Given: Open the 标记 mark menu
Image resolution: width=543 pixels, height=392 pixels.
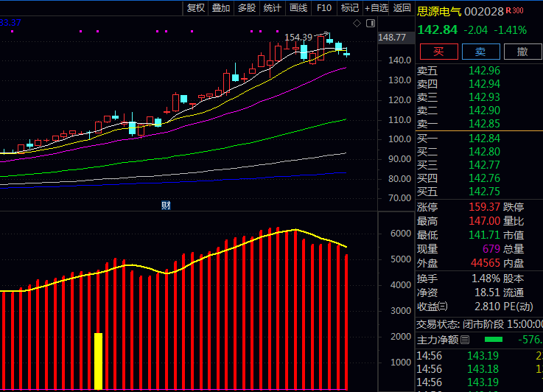Looking at the screenshot, I should click(x=350, y=8).
